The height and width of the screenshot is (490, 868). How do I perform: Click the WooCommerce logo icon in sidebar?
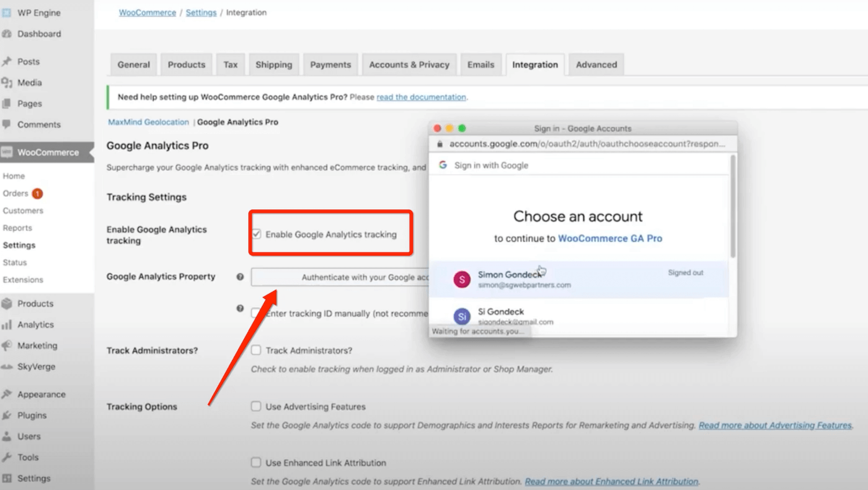(7, 153)
